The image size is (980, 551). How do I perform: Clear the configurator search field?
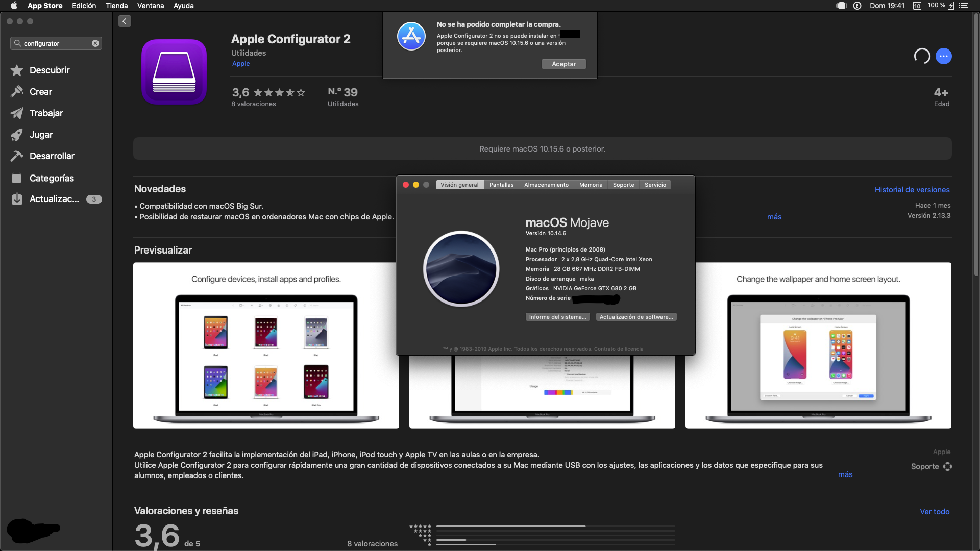tap(95, 43)
